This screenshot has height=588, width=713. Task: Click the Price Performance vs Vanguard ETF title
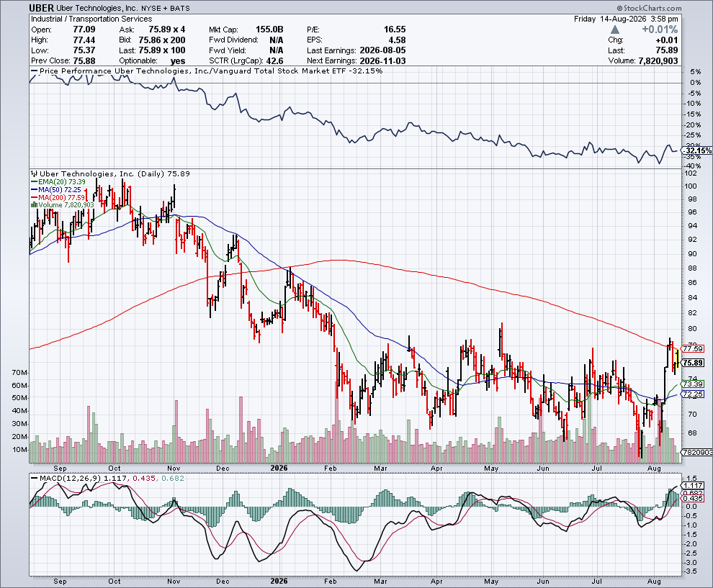pos(211,71)
